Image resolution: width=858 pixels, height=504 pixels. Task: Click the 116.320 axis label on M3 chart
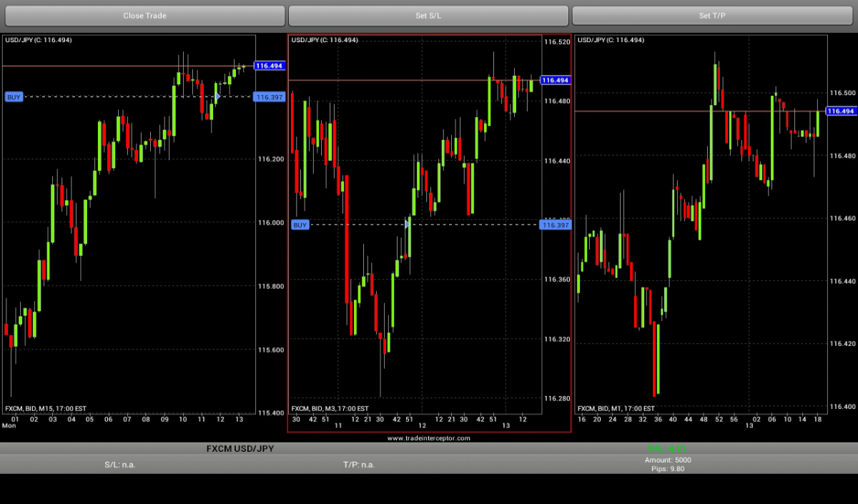(x=556, y=339)
